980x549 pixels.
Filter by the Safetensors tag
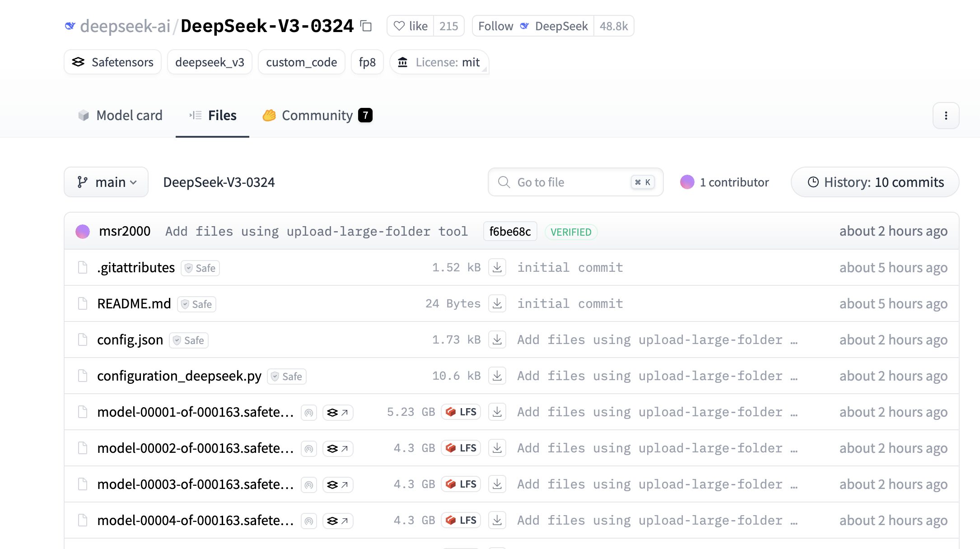[112, 62]
